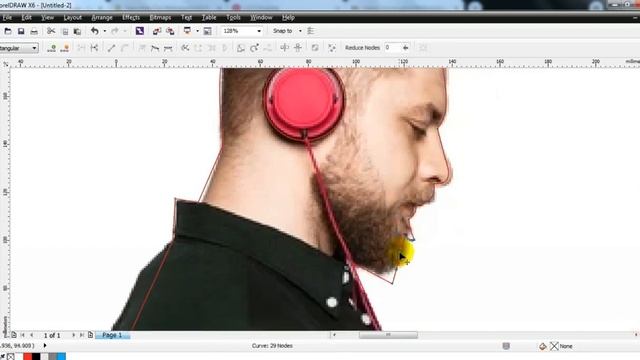Image resolution: width=640 pixels, height=360 pixels.
Task: Toggle the Smooth node type
Action: point(155,48)
